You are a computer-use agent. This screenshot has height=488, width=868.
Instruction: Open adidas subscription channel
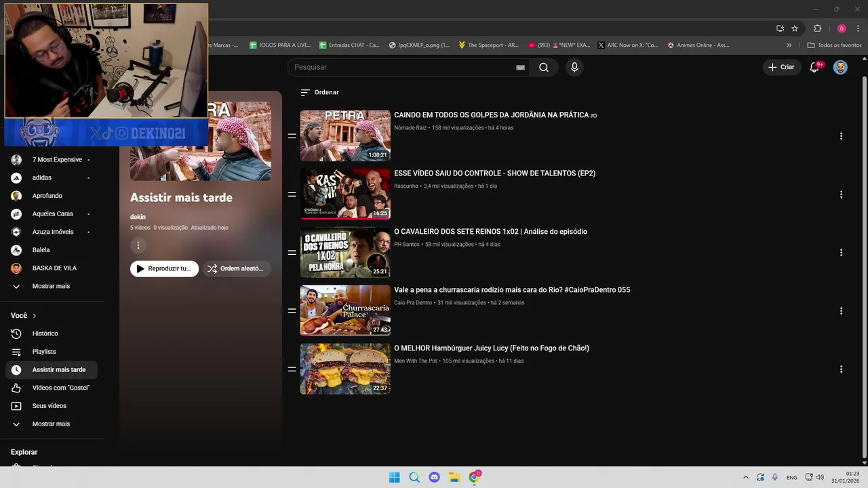52,178
